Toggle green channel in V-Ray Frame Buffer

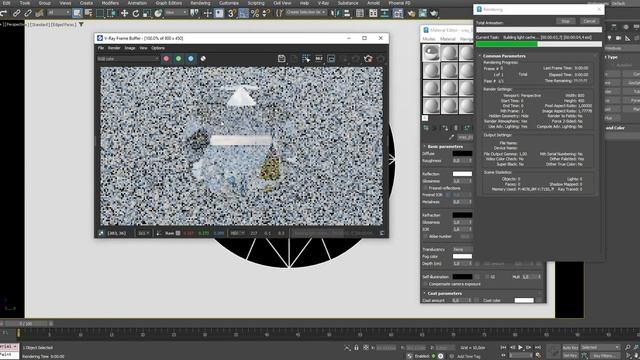178,59
